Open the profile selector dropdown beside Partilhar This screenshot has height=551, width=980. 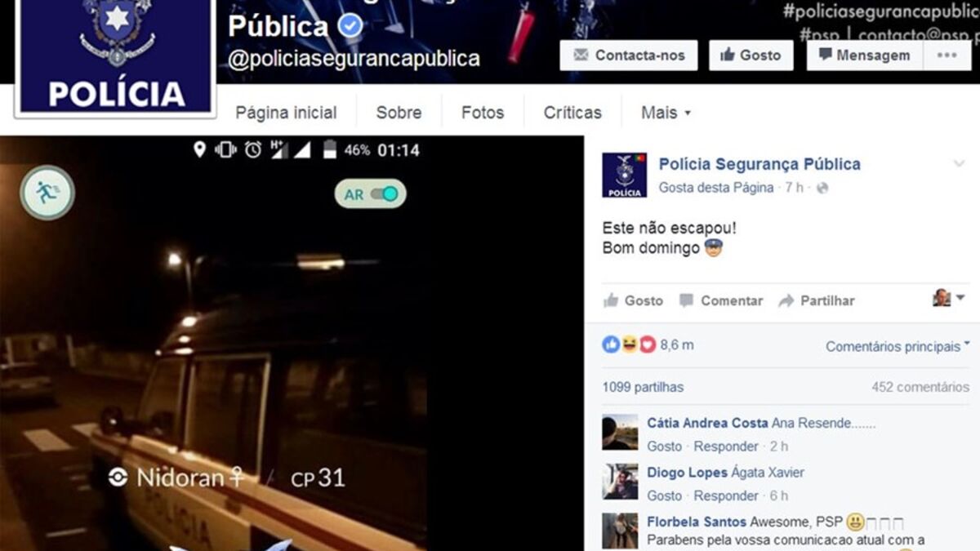[949, 298]
